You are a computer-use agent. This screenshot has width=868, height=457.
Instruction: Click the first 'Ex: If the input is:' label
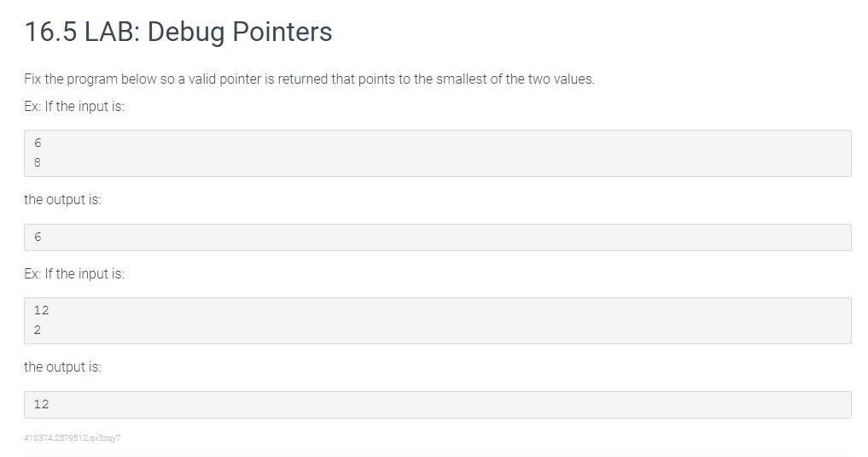pos(74,107)
